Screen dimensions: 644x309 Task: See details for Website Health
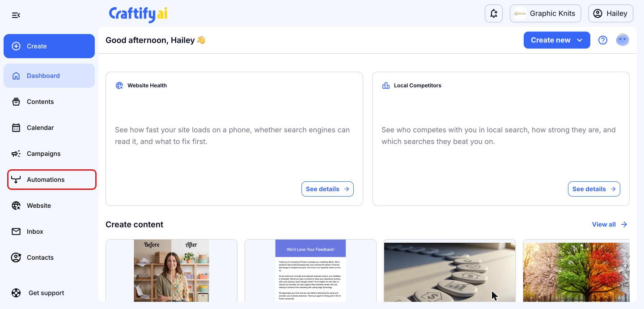tap(327, 189)
